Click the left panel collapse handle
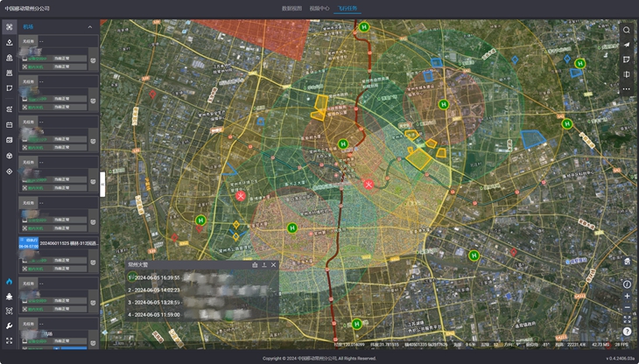The height and width of the screenshot is (364, 639). [102, 183]
